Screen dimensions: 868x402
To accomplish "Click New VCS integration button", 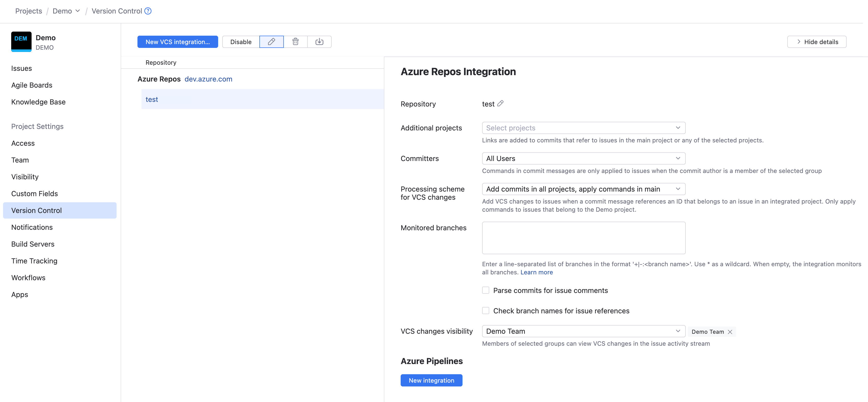I will click(178, 42).
